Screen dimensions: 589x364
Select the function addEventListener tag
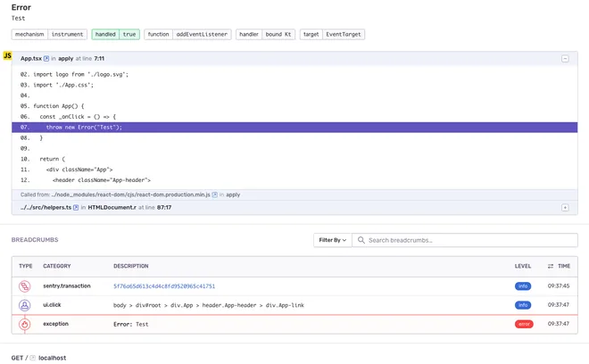[187, 34]
